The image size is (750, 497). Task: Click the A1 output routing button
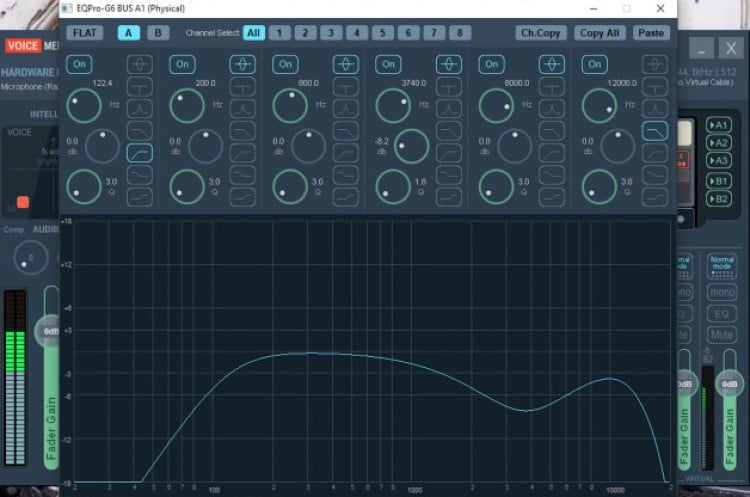pyautogui.click(x=718, y=125)
